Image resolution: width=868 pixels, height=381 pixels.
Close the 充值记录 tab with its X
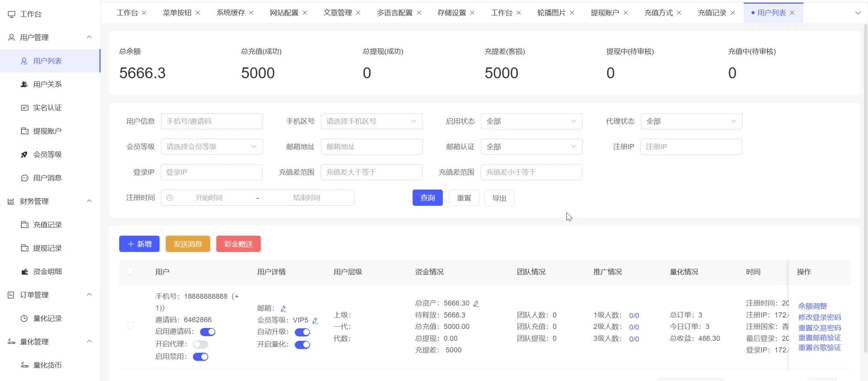click(733, 13)
